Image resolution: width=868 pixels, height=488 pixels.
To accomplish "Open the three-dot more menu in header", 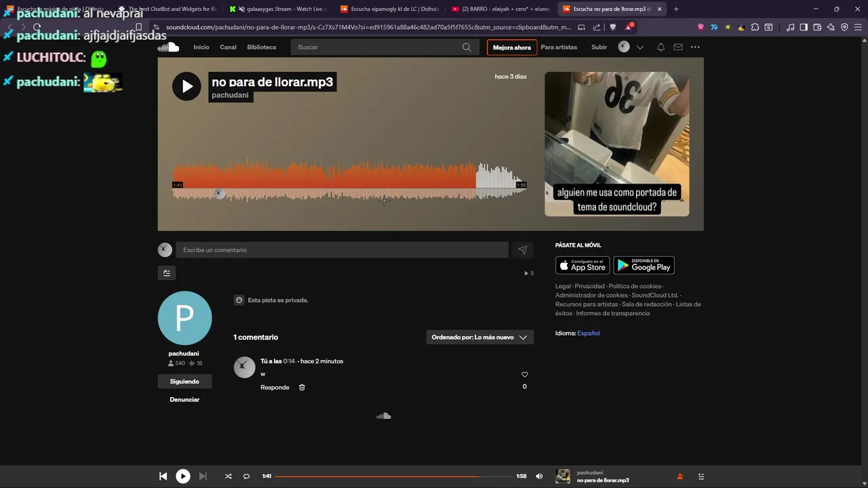I will (x=695, y=47).
